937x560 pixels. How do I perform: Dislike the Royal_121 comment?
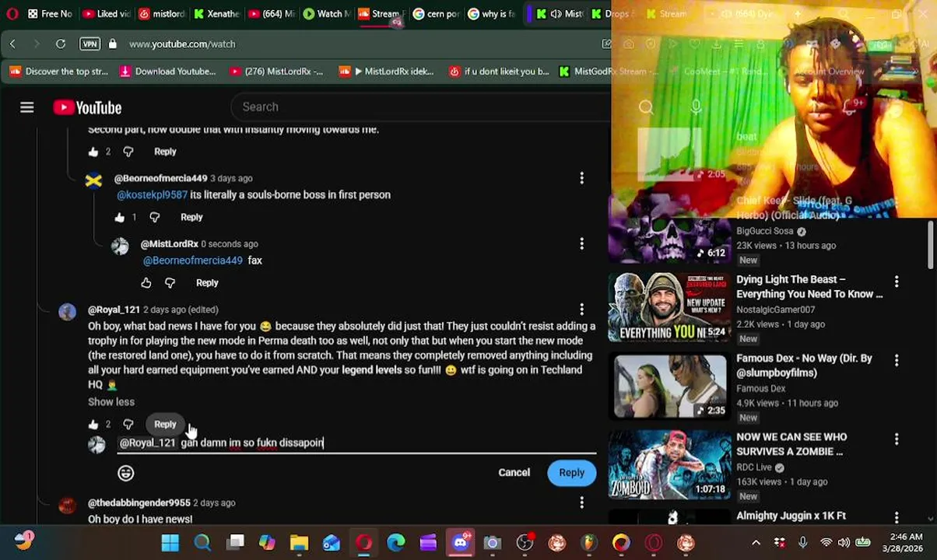tap(128, 425)
